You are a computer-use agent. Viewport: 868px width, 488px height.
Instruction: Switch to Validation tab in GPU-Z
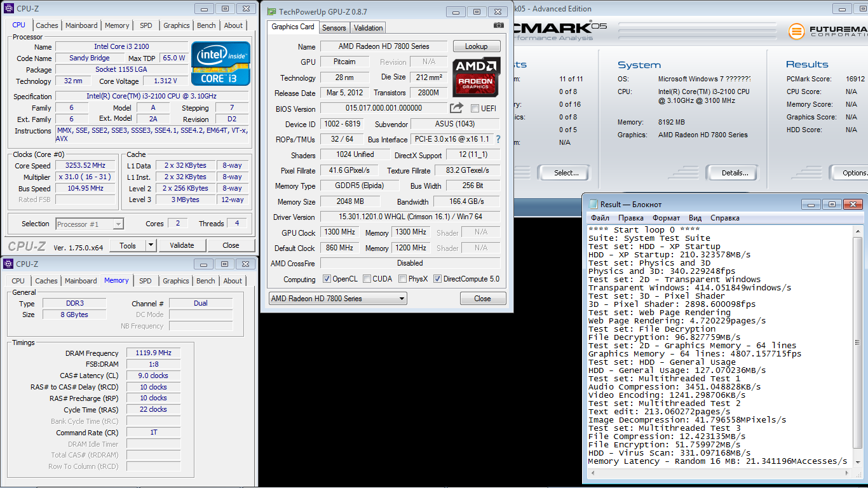click(x=369, y=28)
